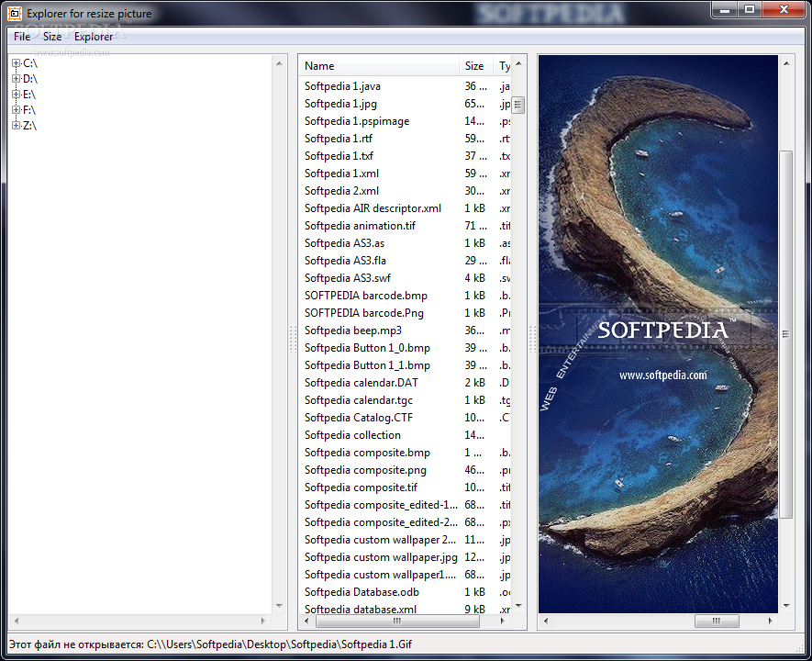Screen dimensions: 812x661
Task: Close the Explorer for resize picture window
Action: (x=784, y=10)
